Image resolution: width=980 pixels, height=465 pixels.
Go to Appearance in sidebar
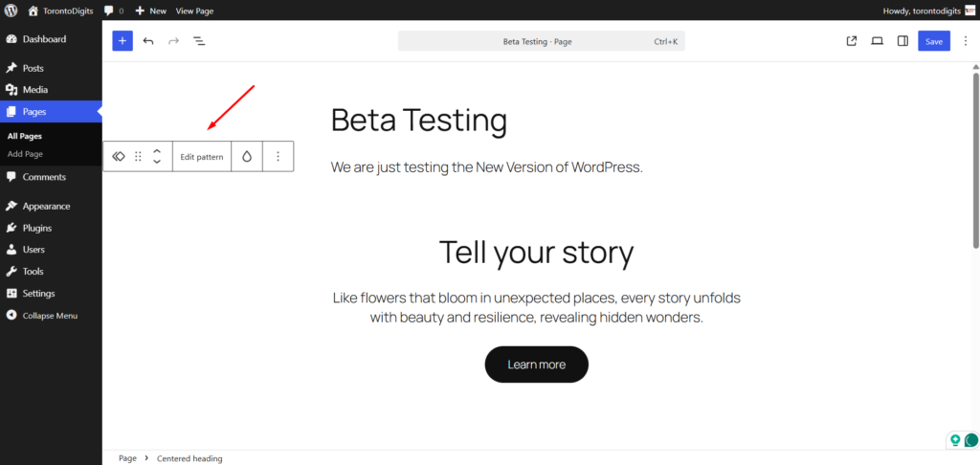[46, 206]
